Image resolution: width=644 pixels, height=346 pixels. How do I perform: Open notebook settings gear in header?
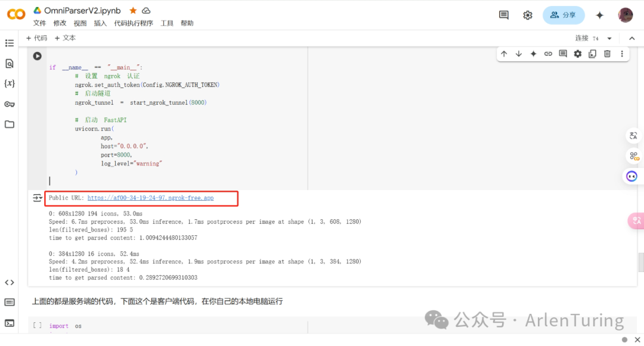[527, 15]
